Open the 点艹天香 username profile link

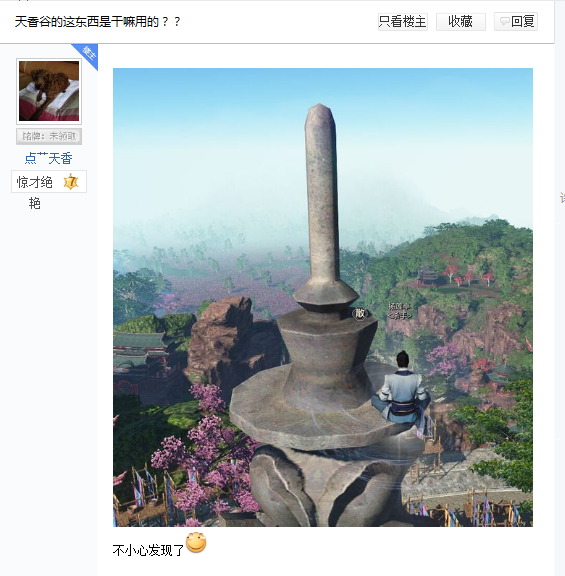coord(48,158)
